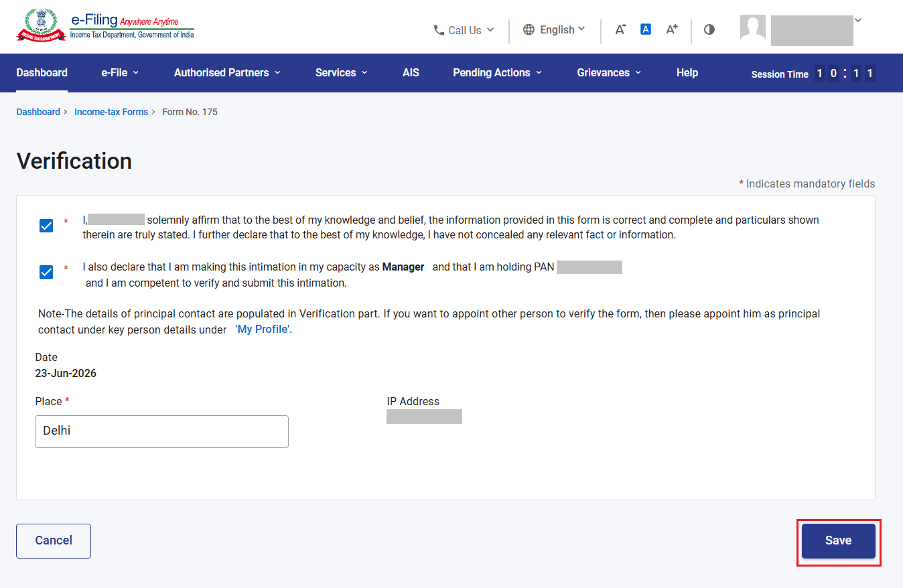The width and height of the screenshot is (903, 588).
Task: Click the globe language icon
Action: (x=529, y=29)
